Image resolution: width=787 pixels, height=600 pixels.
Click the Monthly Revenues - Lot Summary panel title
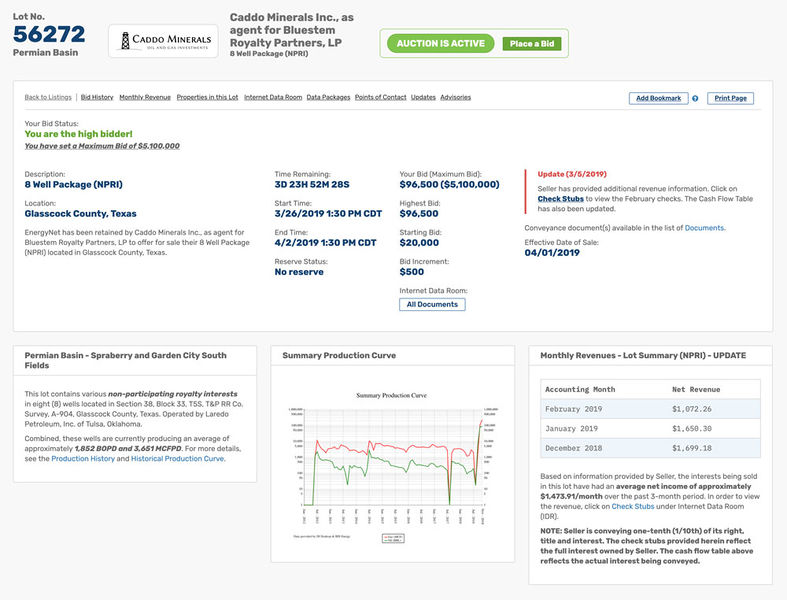pyautogui.click(x=643, y=355)
